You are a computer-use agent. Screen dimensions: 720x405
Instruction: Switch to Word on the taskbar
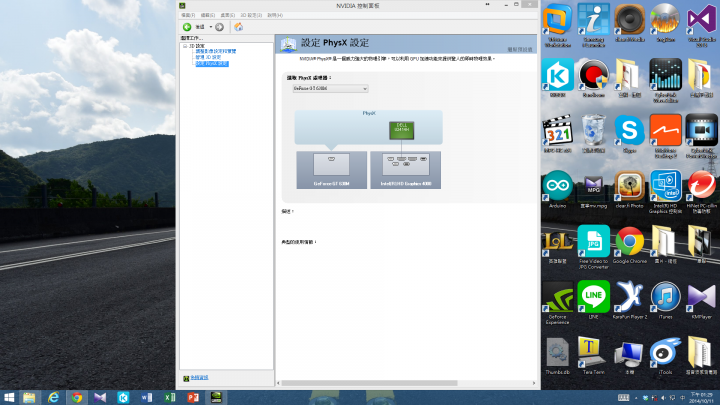click(146, 398)
